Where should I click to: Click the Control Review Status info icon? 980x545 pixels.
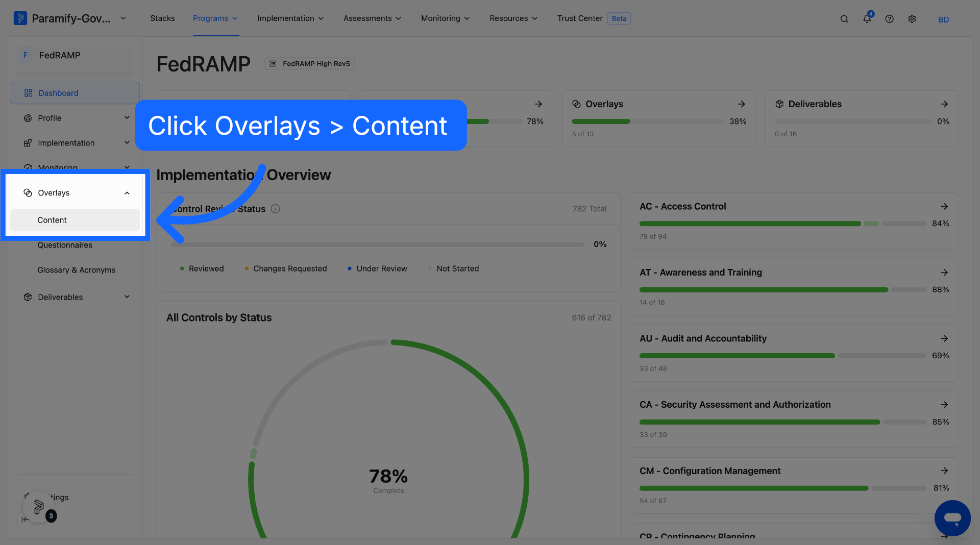click(275, 209)
